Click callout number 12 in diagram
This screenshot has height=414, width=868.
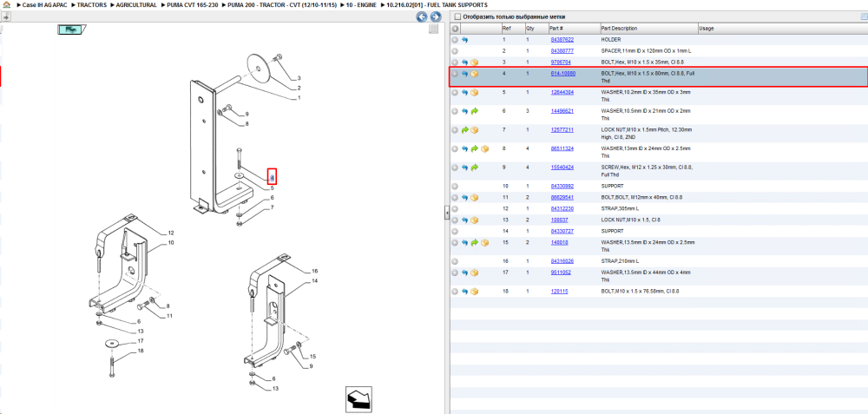point(171,233)
